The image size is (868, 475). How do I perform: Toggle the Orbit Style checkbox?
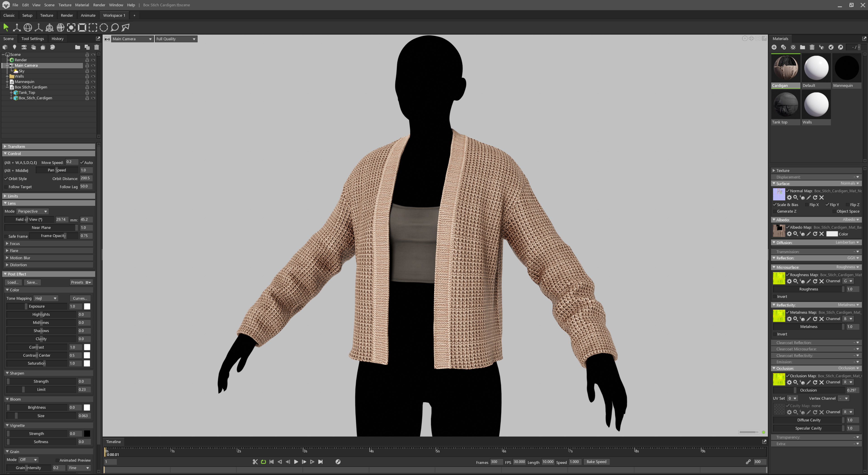(x=6, y=179)
